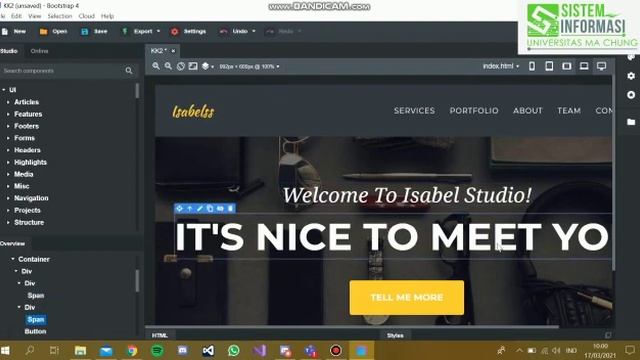This screenshot has height=360, width=640.
Task: Open the HTML bottom panel tab
Action: [x=160, y=336]
